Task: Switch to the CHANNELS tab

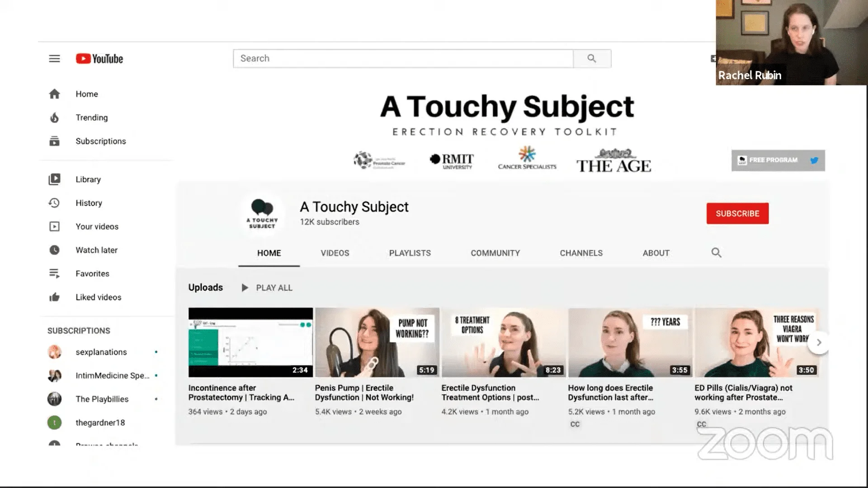Action: (581, 253)
